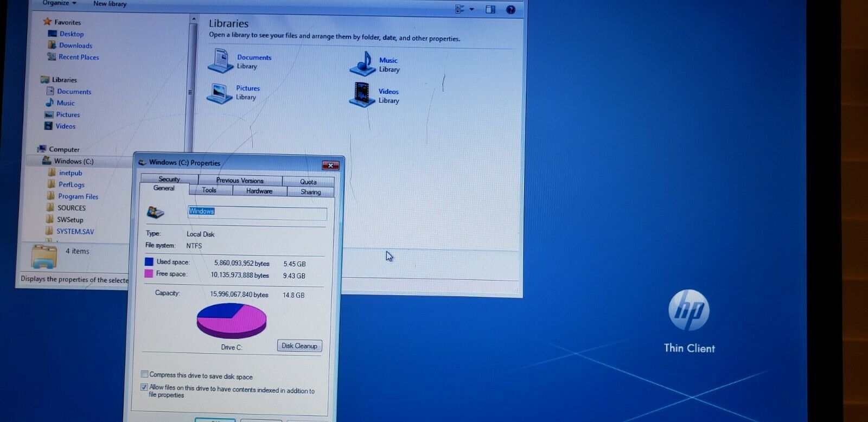This screenshot has height=422, width=868.
Task: Switch to the Previous Versions tab
Action: coord(240,180)
